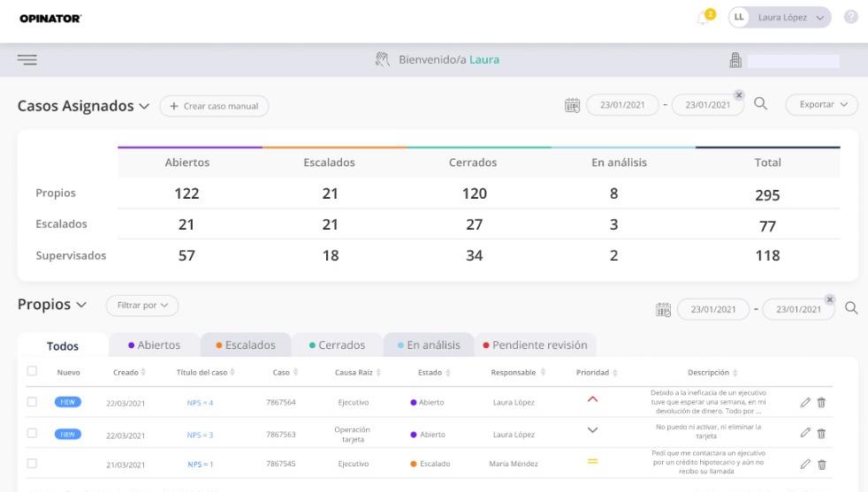Sort by Creado column arrows
The width and height of the screenshot is (868, 492).
click(143, 372)
